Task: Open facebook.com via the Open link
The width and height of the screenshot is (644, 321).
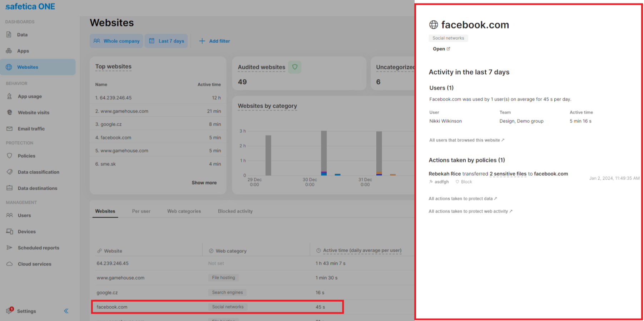Action: tap(441, 49)
